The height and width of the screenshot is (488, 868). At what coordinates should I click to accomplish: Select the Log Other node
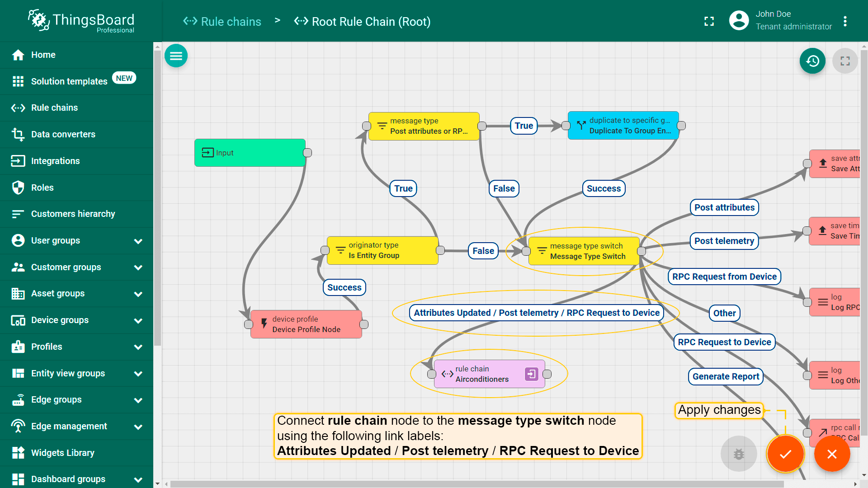[835, 375]
